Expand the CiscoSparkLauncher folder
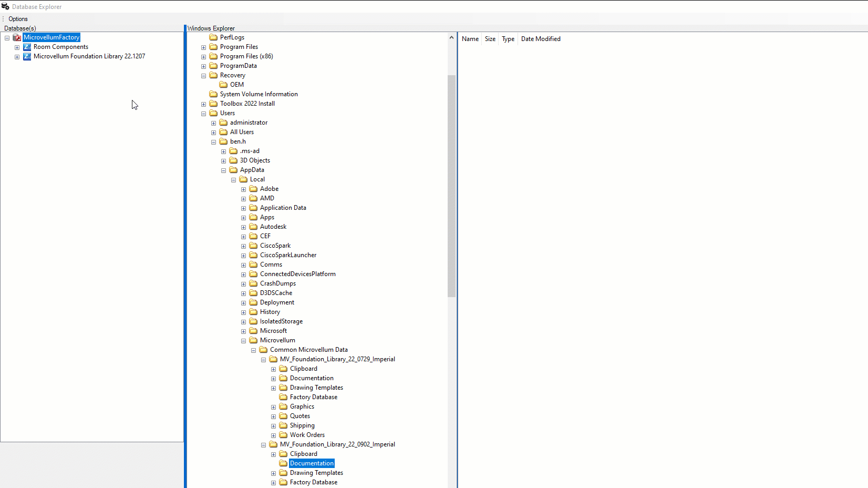This screenshot has width=868, height=488. click(243, 256)
